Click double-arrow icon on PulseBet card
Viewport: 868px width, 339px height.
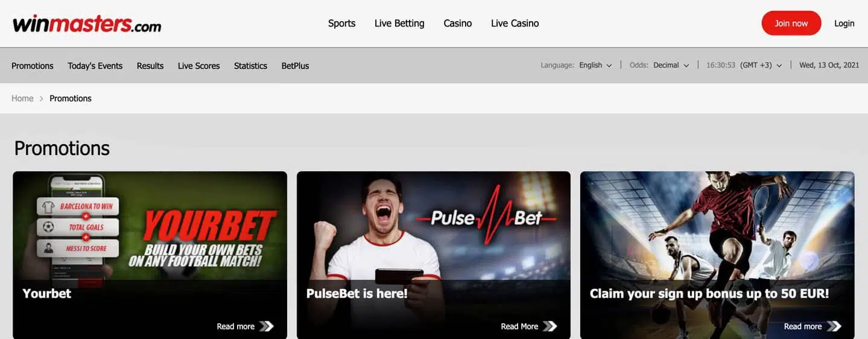549,326
